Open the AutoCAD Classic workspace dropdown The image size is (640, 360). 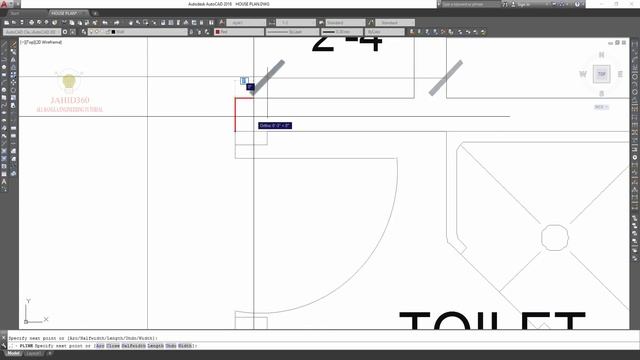[32, 31]
